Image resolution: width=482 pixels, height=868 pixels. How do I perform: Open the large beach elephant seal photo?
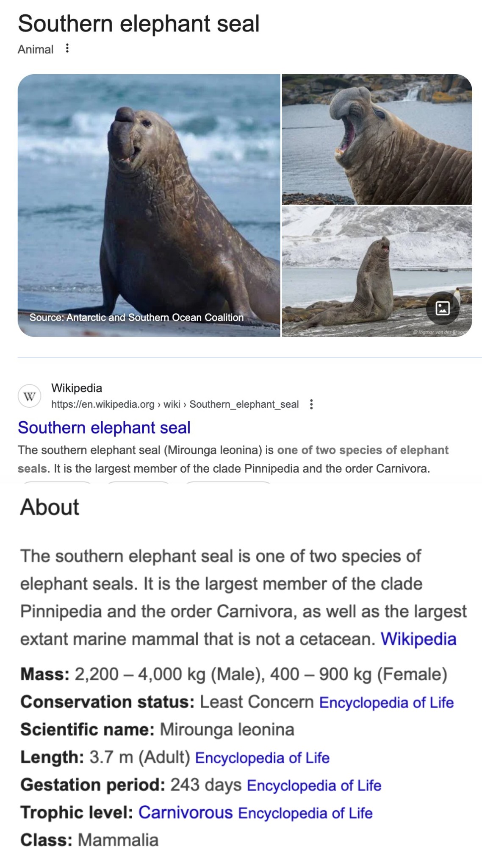click(x=149, y=206)
